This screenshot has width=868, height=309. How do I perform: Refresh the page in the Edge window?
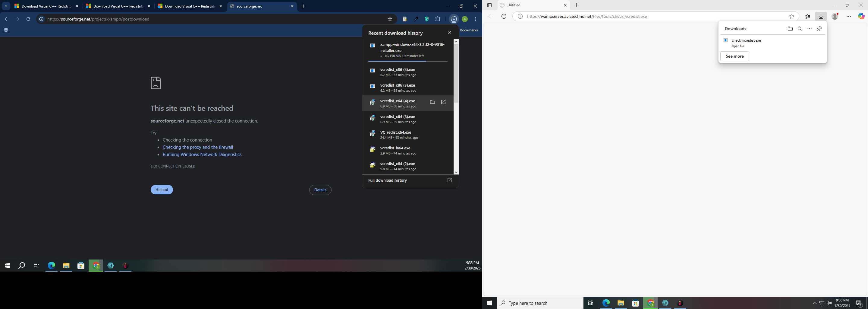click(504, 16)
